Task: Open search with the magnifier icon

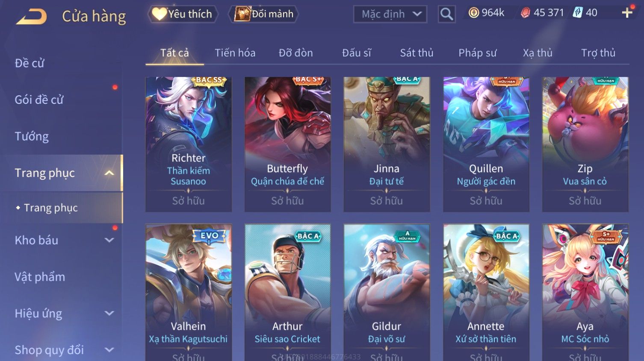Action: pyautogui.click(x=446, y=15)
